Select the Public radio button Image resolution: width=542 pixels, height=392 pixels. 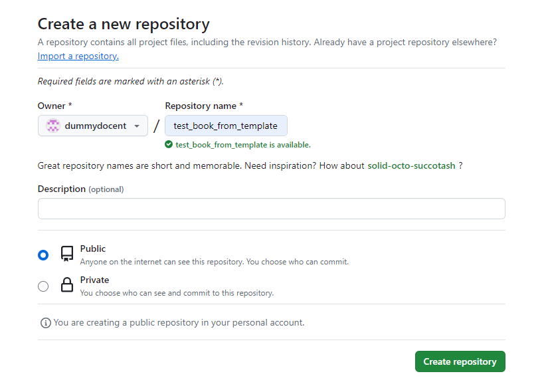pos(43,254)
